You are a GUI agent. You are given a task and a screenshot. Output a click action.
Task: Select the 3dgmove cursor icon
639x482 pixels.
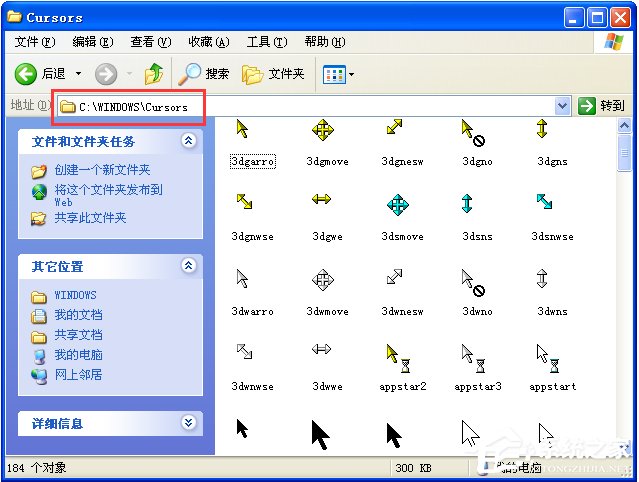point(323,130)
